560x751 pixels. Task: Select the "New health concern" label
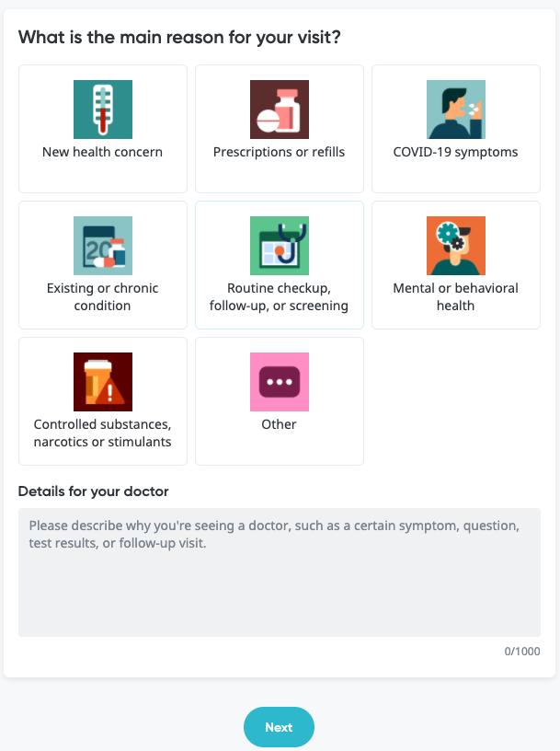[x=102, y=152]
